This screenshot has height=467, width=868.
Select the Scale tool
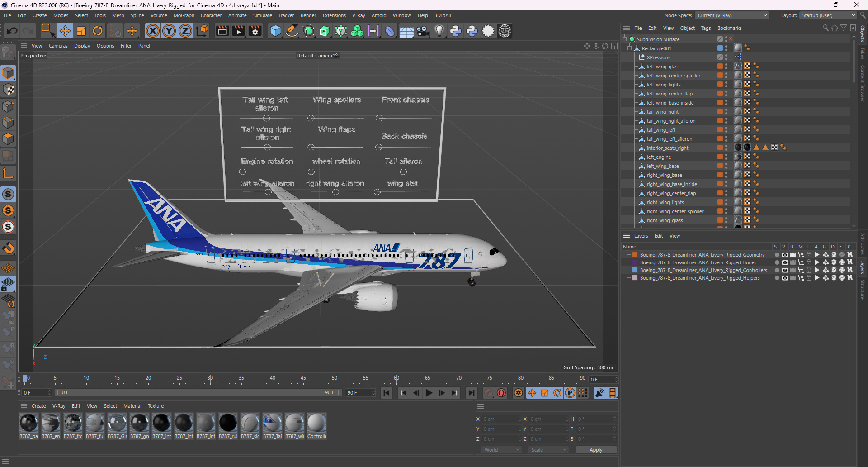(81, 31)
